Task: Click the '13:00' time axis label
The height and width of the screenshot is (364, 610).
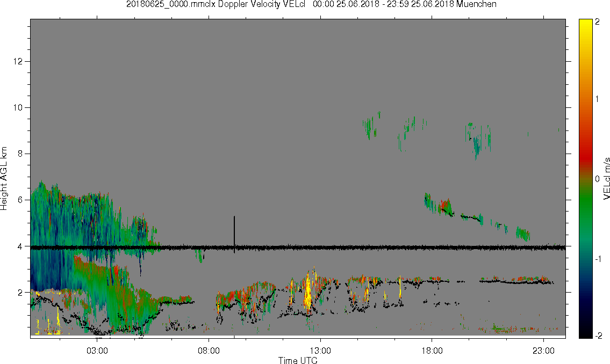Action: pos(320,351)
